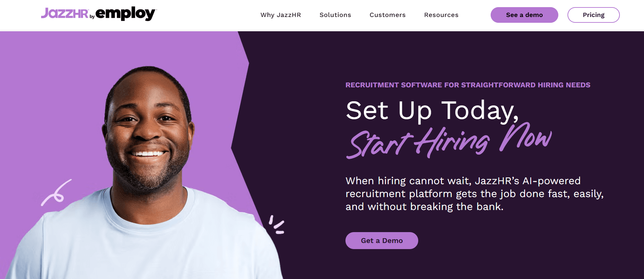Click the small 'by' text in logo
Screen dimensions: 644x279
pyautogui.click(x=92, y=17)
